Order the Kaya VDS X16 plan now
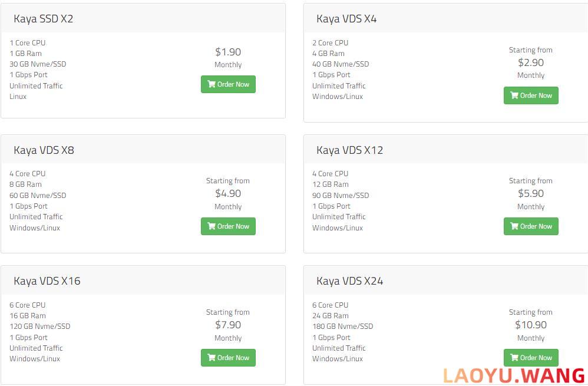 tap(228, 358)
